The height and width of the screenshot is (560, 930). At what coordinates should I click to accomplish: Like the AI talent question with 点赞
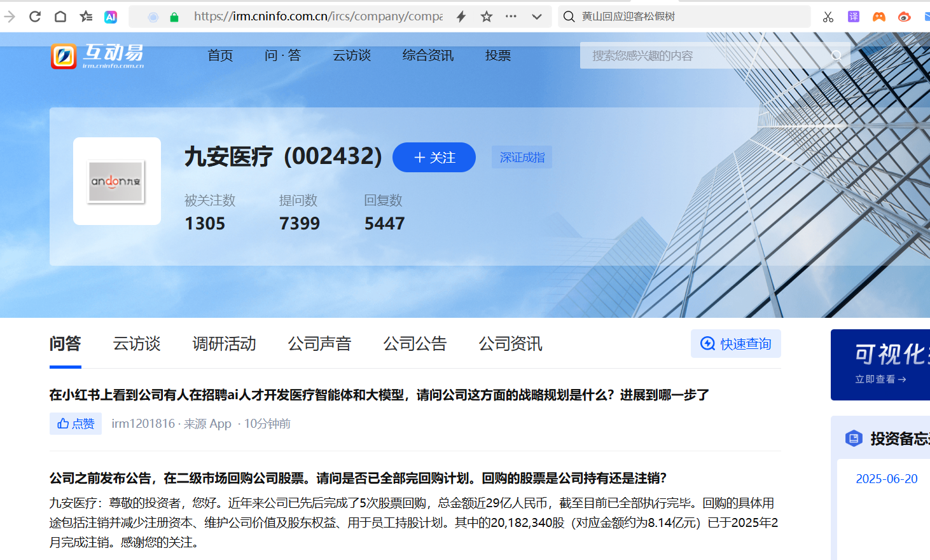pos(76,424)
